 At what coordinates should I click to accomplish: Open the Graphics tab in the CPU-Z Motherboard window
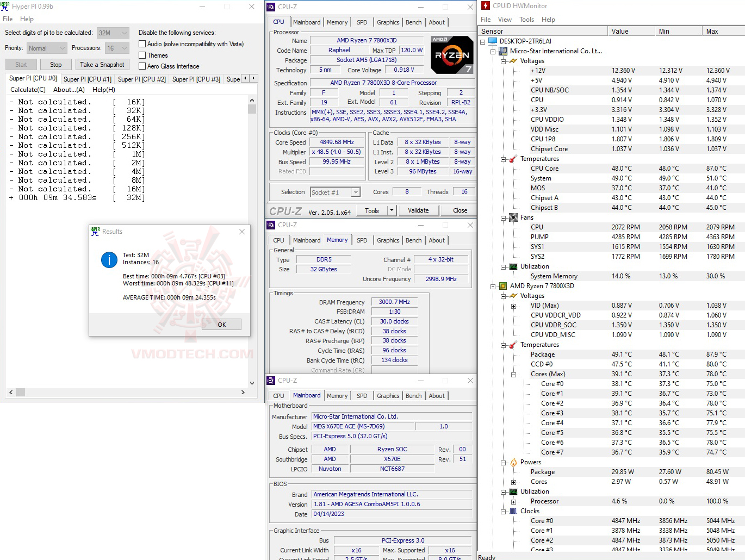pyautogui.click(x=388, y=396)
